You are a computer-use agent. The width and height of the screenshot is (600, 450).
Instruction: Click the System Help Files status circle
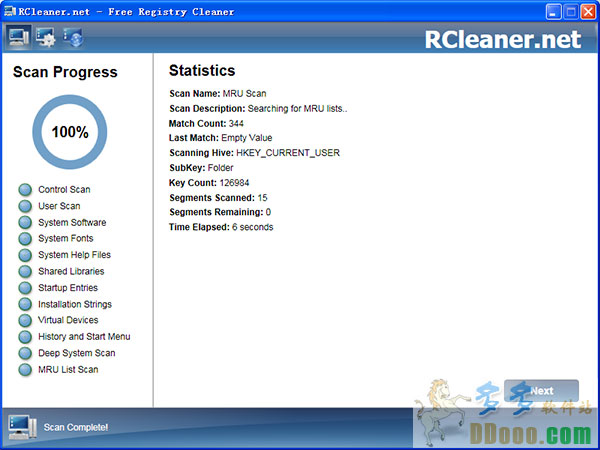25,255
